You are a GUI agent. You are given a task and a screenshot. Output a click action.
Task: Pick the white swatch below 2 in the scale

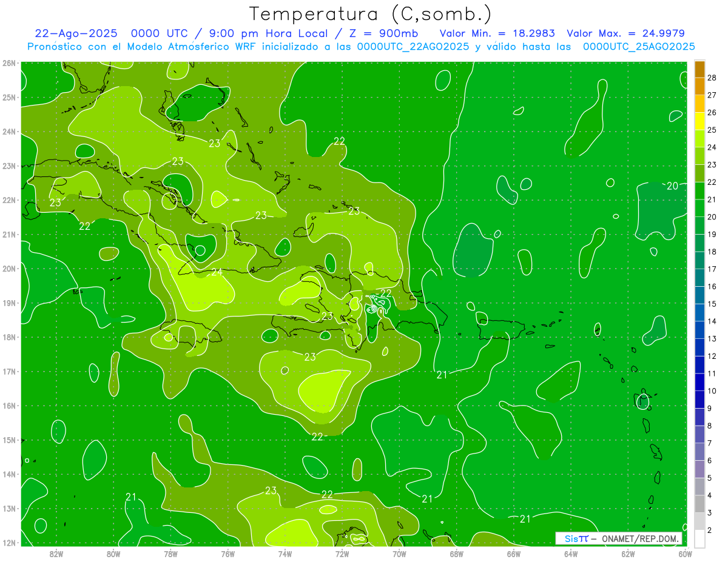tap(699, 538)
